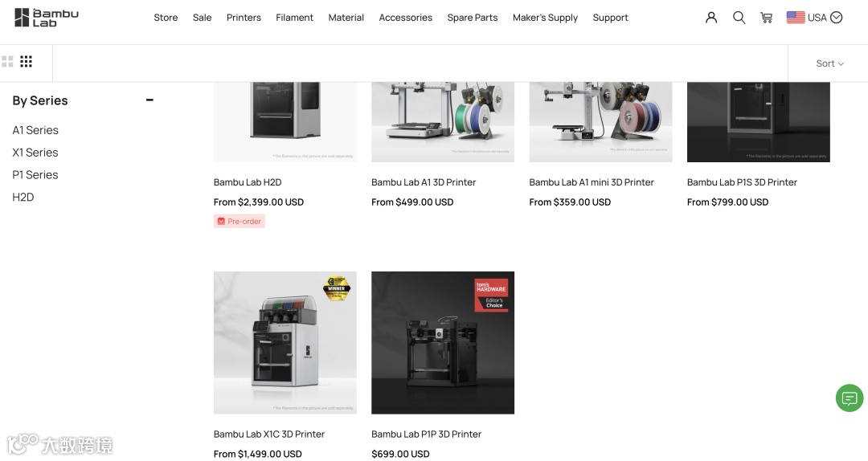This screenshot has height=461, width=868.
Task: Open the search magnifier icon
Action: pyautogui.click(x=739, y=18)
